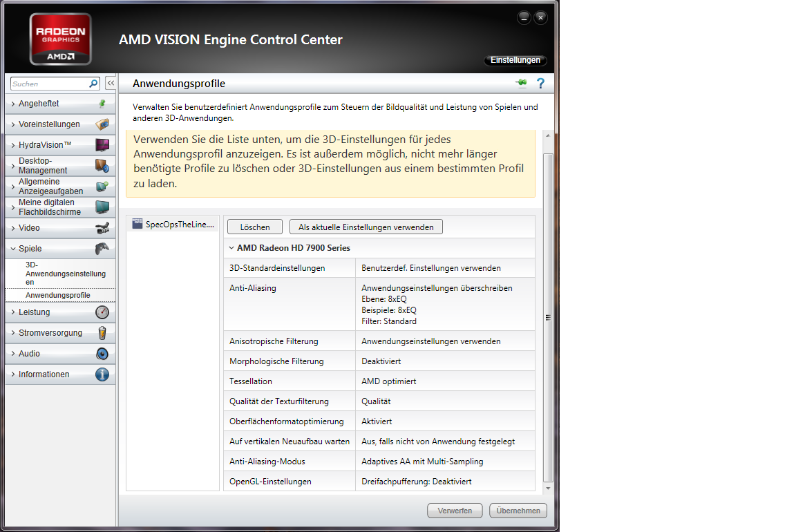The image size is (796, 532).
Task: Expand the Desktop-Management section
Action: 13,166
